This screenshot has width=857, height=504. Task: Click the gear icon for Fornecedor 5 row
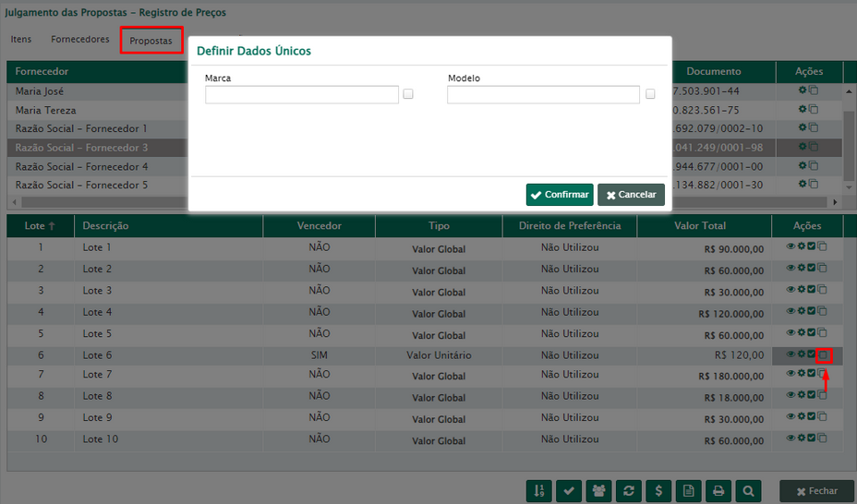803,184
